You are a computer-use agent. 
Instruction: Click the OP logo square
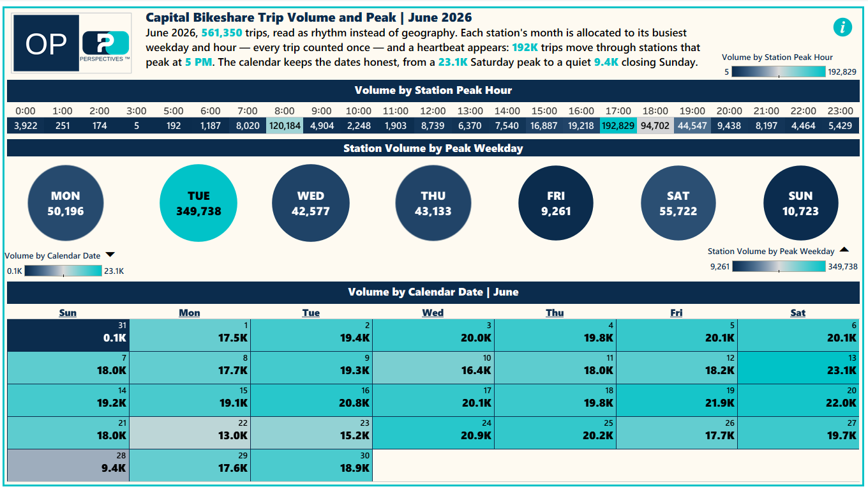point(46,43)
